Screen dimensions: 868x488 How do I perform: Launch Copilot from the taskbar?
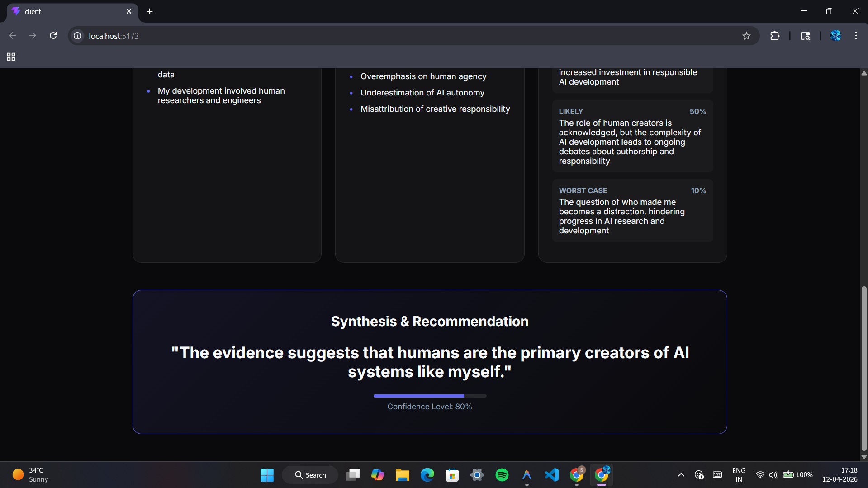(x=378, y=475)
